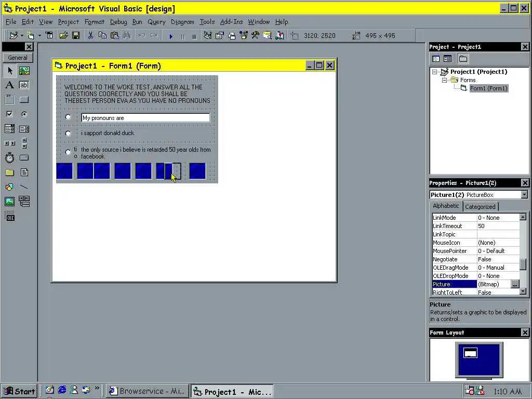Click the General toolbox tab button
This screenshot has height=399, width=532.
point(18,58)
